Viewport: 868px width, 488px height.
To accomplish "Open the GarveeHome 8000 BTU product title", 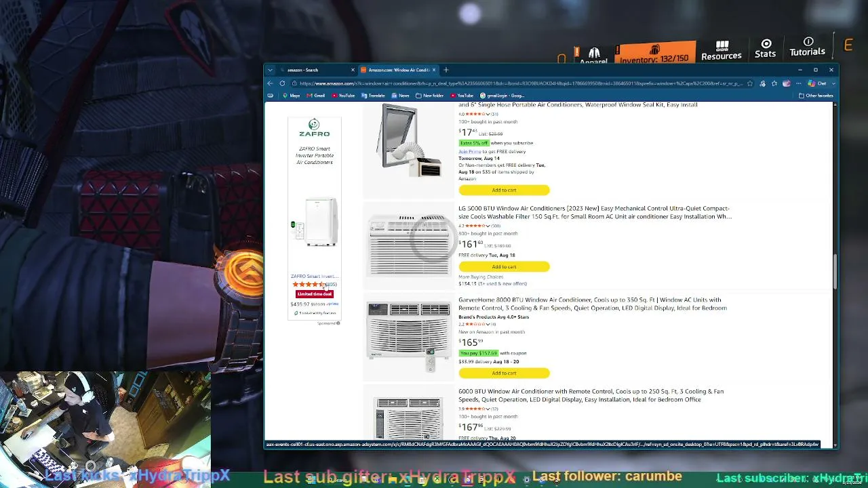I will (x=593, y=304).
